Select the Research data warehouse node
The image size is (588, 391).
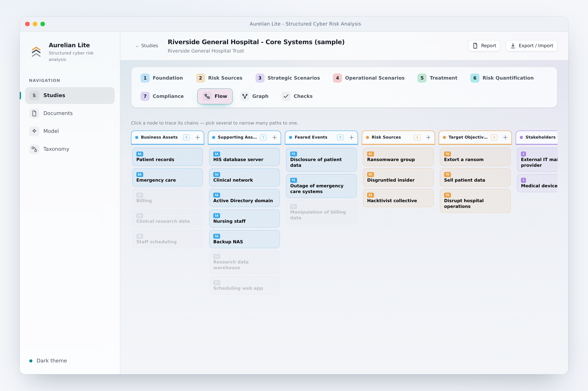244,262
